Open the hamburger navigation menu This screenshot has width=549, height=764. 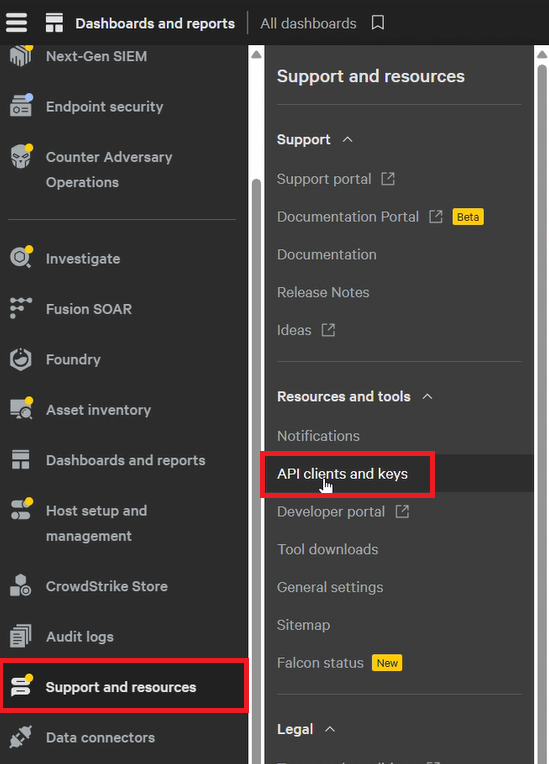point(16,22)
